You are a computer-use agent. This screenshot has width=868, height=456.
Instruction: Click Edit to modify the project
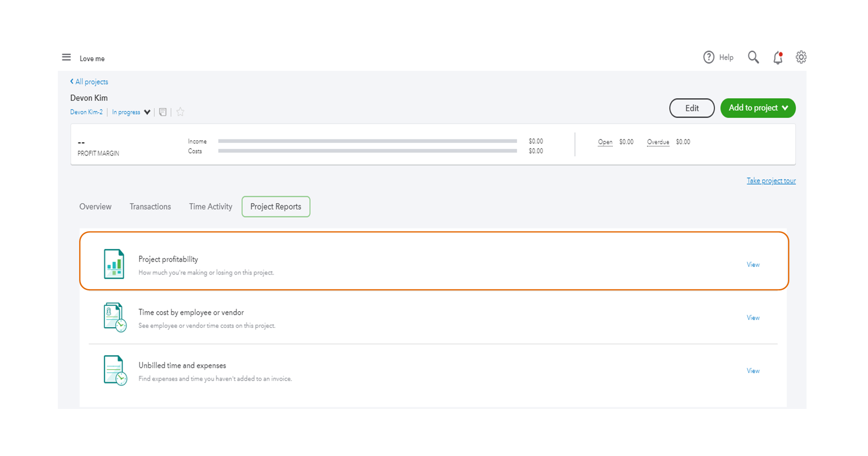pyautogui.click(x=692, y=108)
